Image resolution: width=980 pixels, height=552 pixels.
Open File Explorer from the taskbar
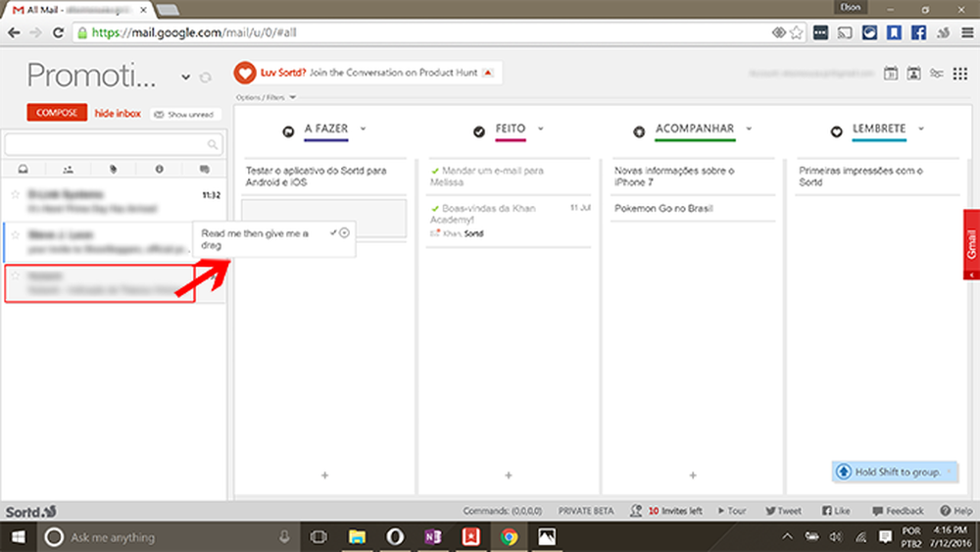coord(357,537)
